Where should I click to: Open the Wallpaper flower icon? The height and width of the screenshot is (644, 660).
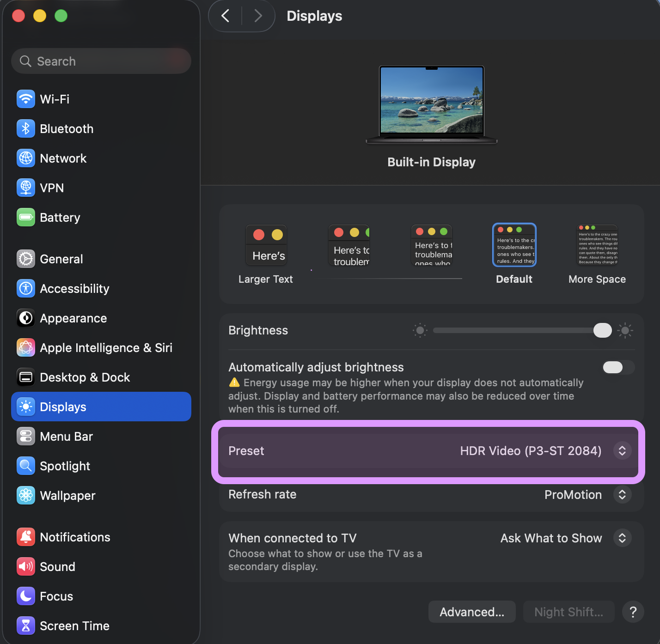point(26,495)
